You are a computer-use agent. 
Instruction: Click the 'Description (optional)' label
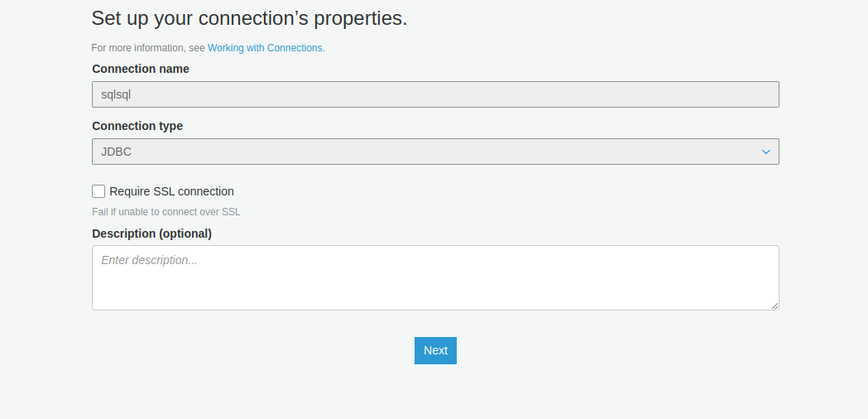pyautogui.click(x=151, y=234)
